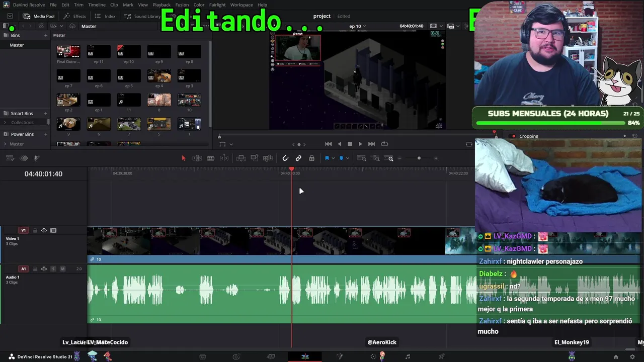This screenshot has width=644, height=362.
Task: Toggle timeline snapping magnet
Action: click(x=285, y=158)
